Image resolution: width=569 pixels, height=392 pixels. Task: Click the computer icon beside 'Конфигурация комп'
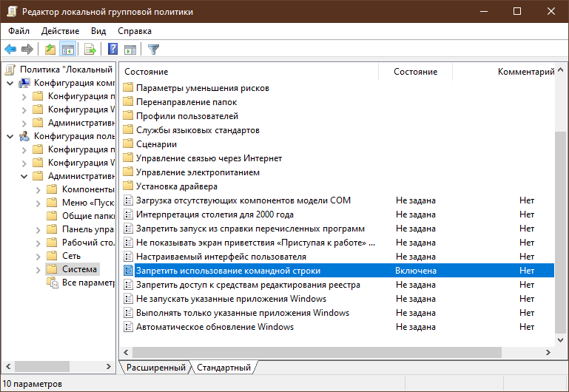[x=24, y=83]
